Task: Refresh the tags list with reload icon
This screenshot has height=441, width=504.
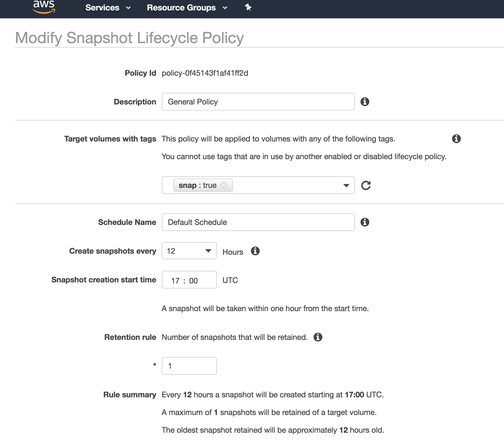Action: click(366, 185)
